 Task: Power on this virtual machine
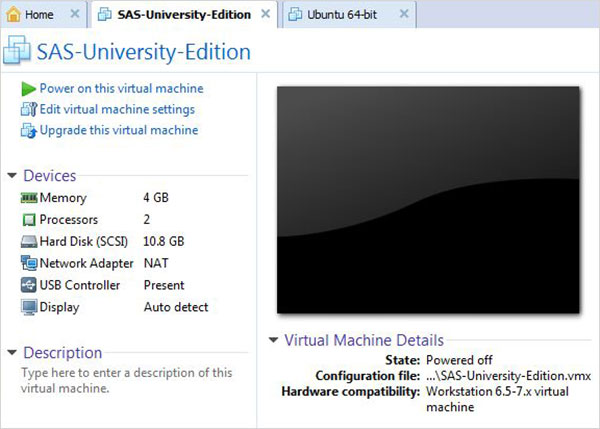(x=121, y=88)
